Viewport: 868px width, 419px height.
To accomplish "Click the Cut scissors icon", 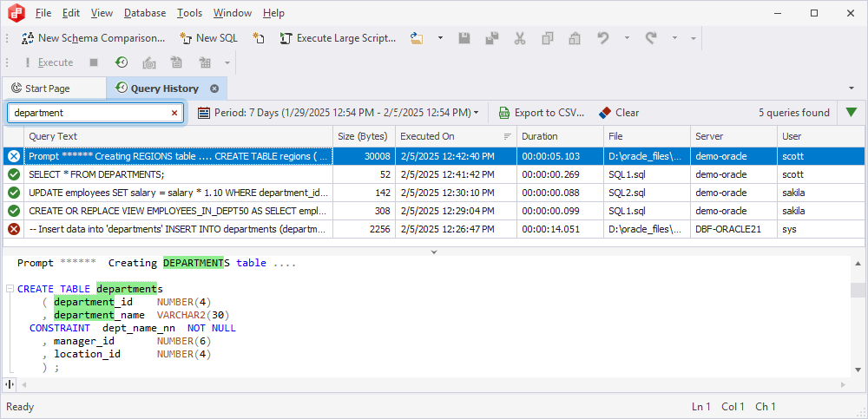I will click(x=519, y=38).
